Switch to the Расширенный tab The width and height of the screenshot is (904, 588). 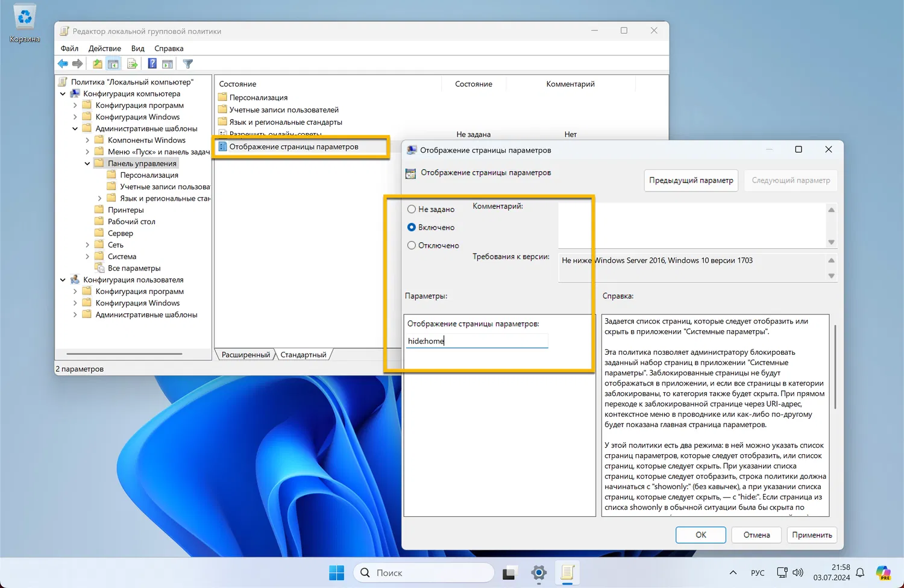click(246, 355)
